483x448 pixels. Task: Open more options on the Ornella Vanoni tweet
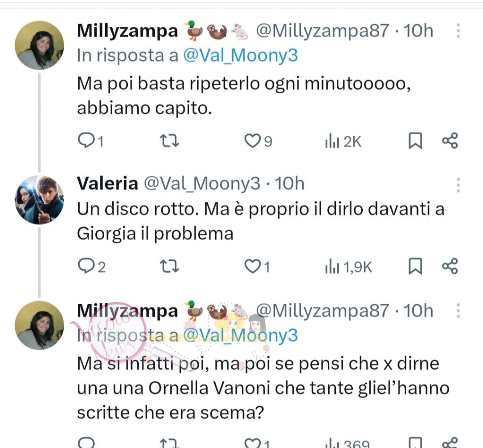(x=458, y=311)
